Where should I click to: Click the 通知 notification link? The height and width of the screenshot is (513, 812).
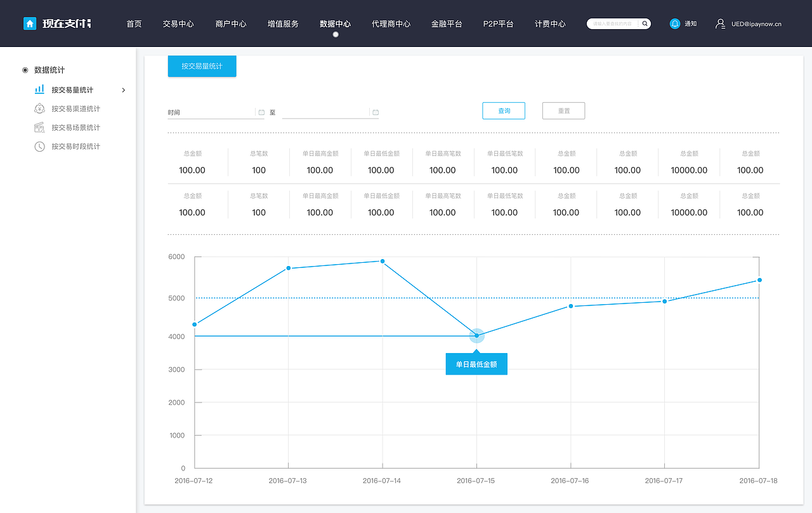click(690, 23)
